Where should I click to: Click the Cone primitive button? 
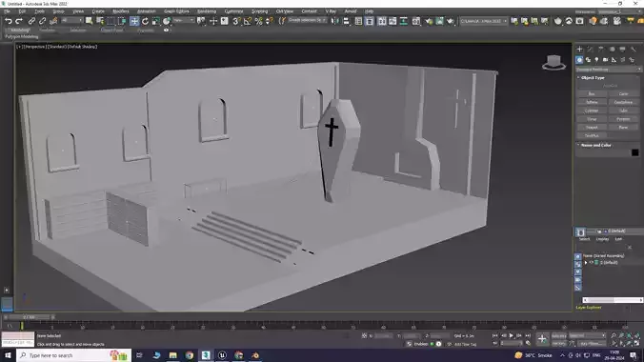623,93
